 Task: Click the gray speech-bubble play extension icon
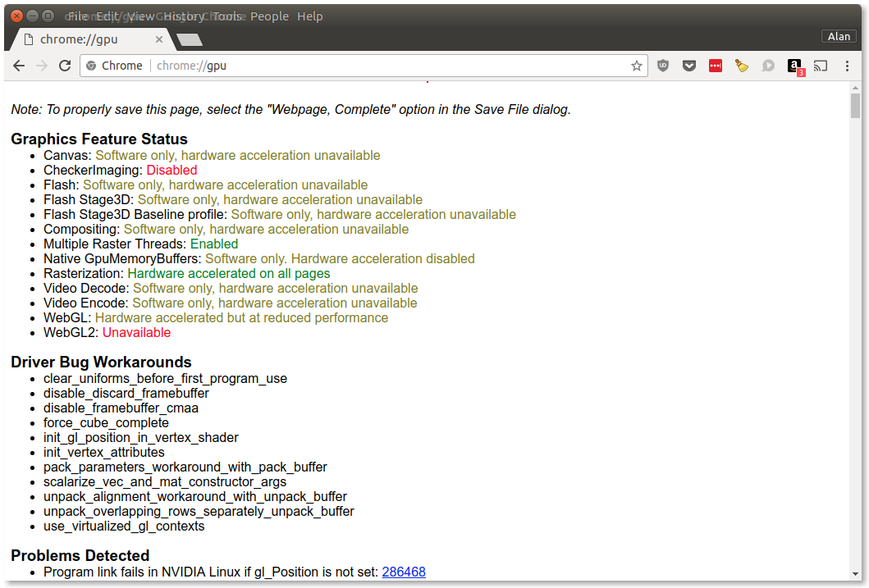click(768, 66)
